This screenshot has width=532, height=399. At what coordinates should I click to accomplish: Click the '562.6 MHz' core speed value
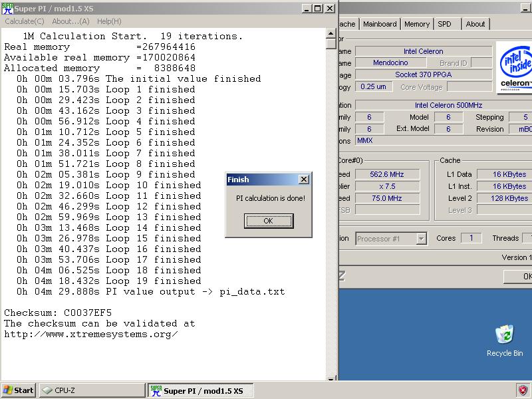(387, 174)
